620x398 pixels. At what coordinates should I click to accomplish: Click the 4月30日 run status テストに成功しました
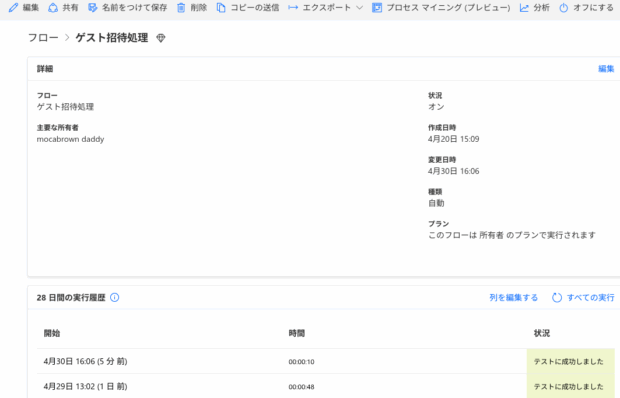[x=569, y=361]
